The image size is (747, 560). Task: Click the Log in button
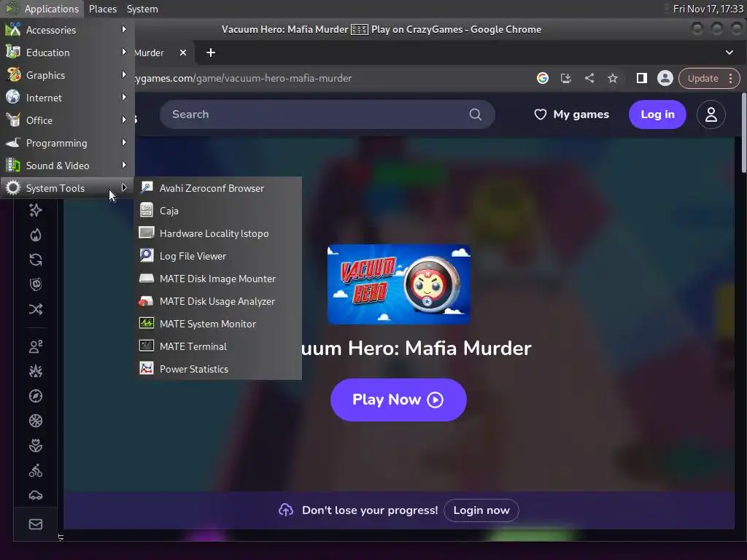657,114
